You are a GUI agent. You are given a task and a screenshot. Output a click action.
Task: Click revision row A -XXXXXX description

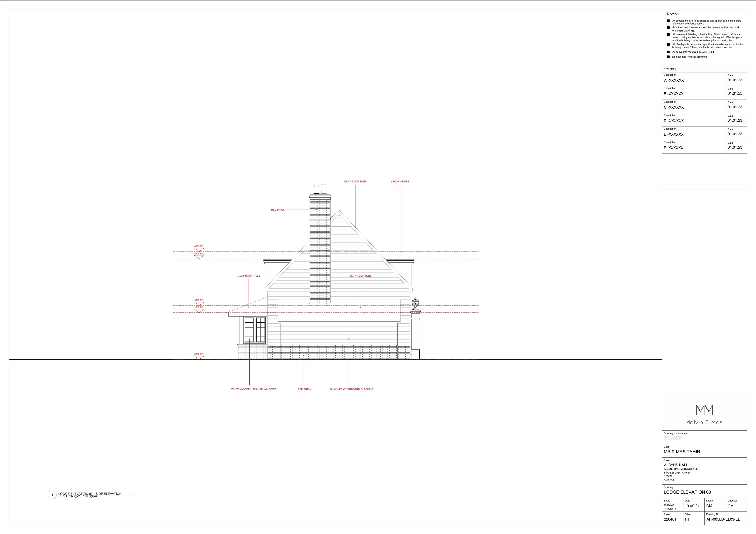click(x=674, y=80)
